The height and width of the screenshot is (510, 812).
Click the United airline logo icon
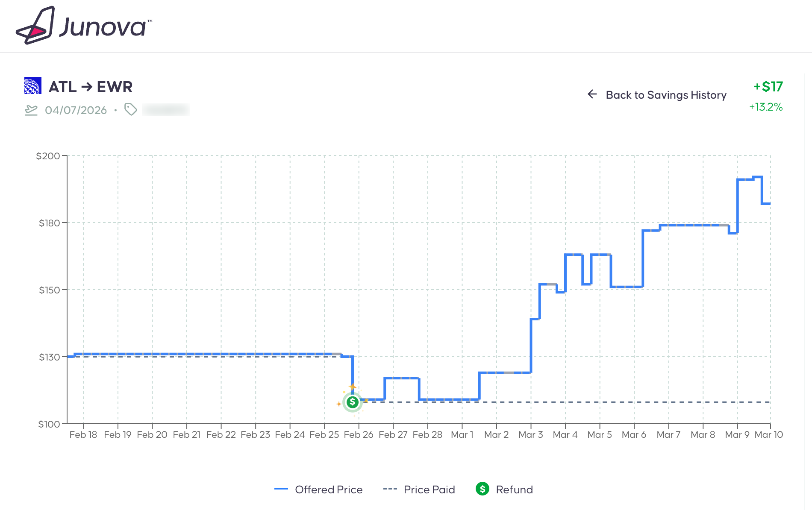[x=32, y=85]
